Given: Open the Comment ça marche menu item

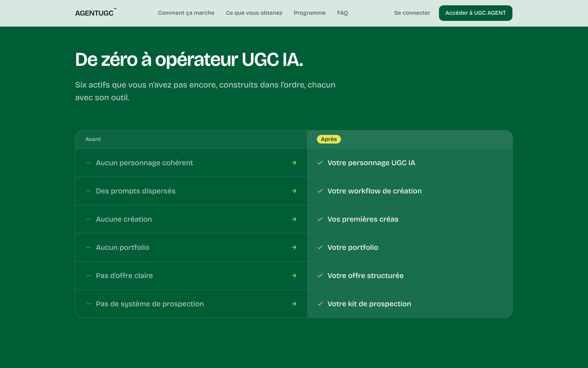Looking at the screenshot, I should (186, 13).
